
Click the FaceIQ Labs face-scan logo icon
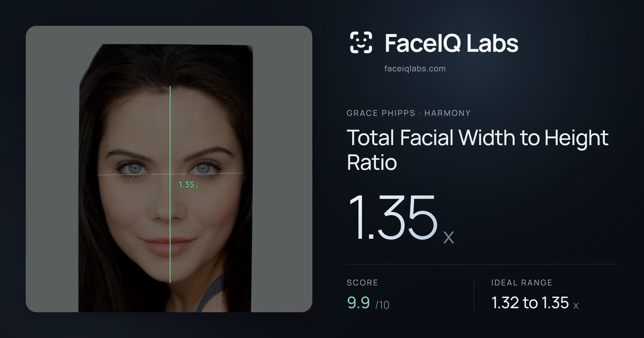click(361, 42)
